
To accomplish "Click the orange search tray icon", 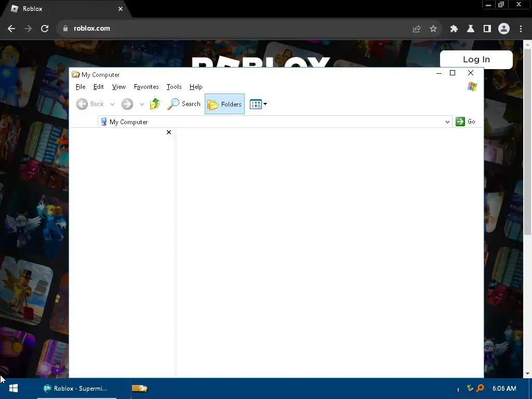I will pyautogui.click(x=480, y=388).
